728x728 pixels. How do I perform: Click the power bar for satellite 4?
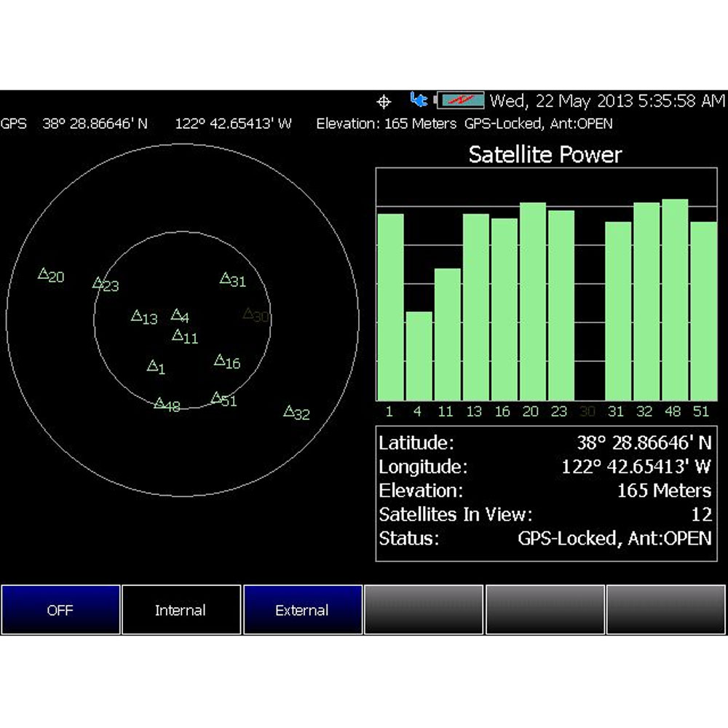419,356
